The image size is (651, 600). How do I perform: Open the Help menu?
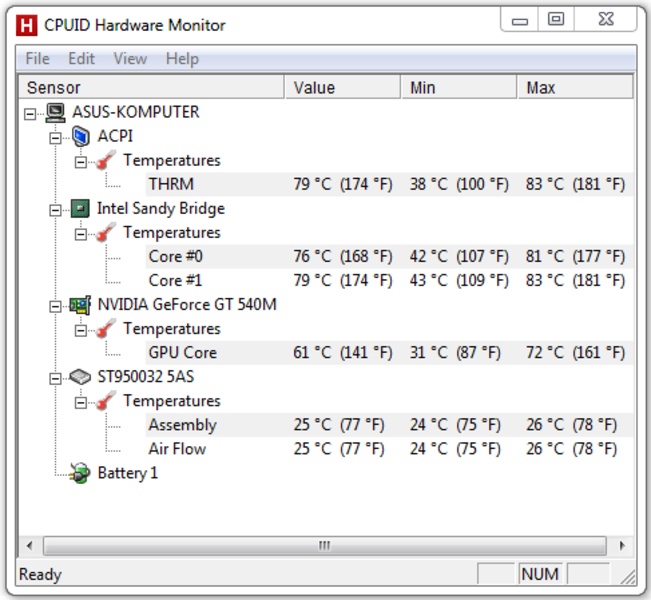point(182,59)
